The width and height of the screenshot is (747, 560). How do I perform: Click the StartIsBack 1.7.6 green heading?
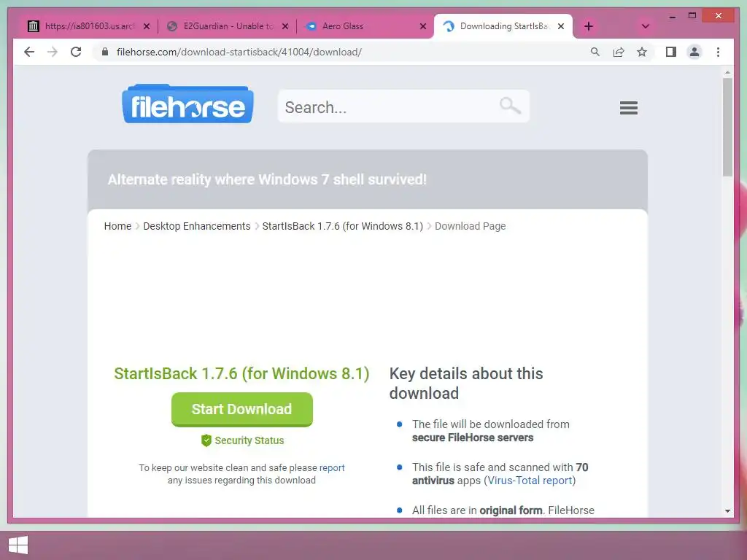pos(241,373)
